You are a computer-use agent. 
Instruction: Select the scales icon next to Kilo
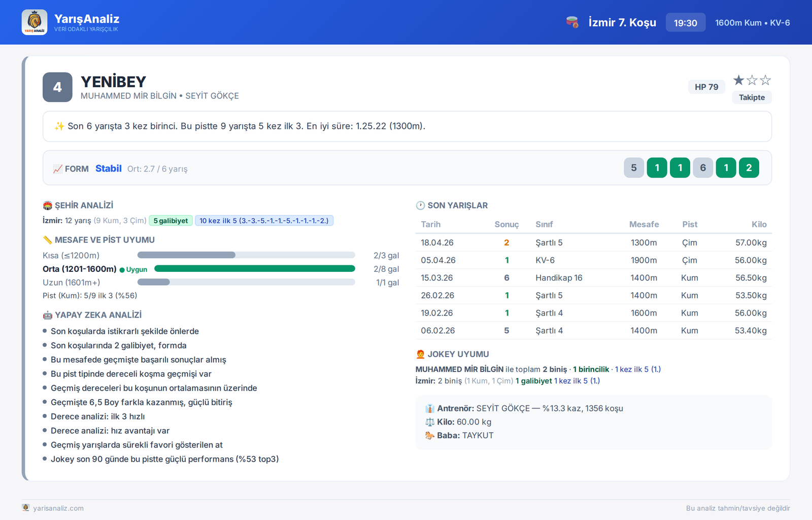[430, 422]
